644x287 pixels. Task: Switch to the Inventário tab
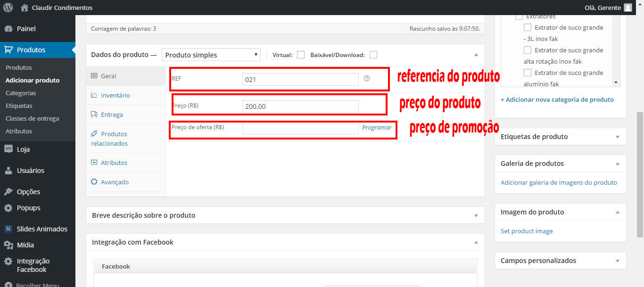pyautogui.click(x=115, y=95)
